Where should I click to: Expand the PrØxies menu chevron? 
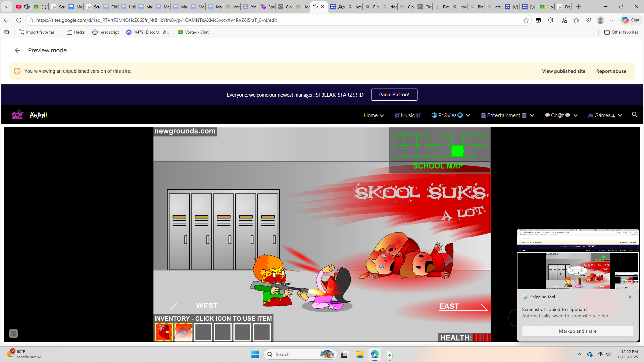point(468,115)
